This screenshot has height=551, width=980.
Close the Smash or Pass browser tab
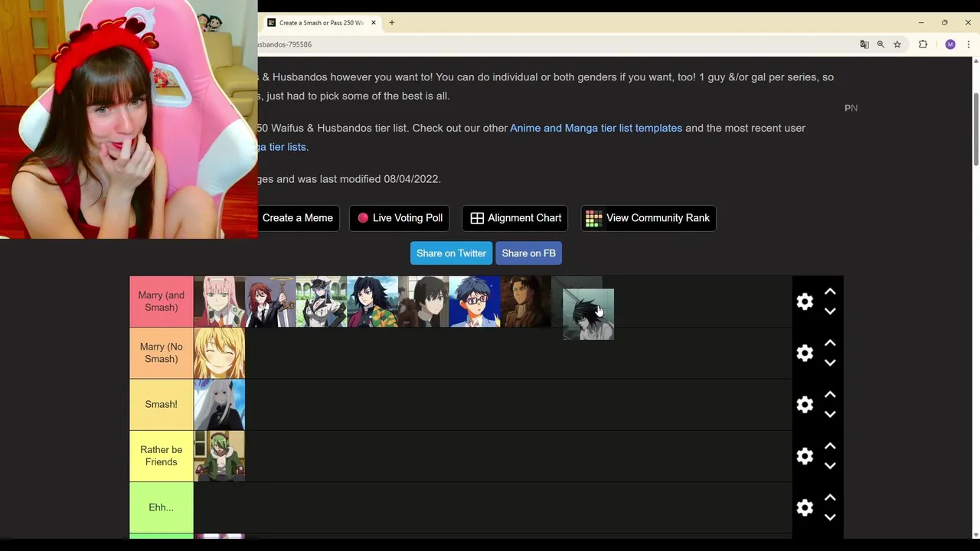coord(374,23)
